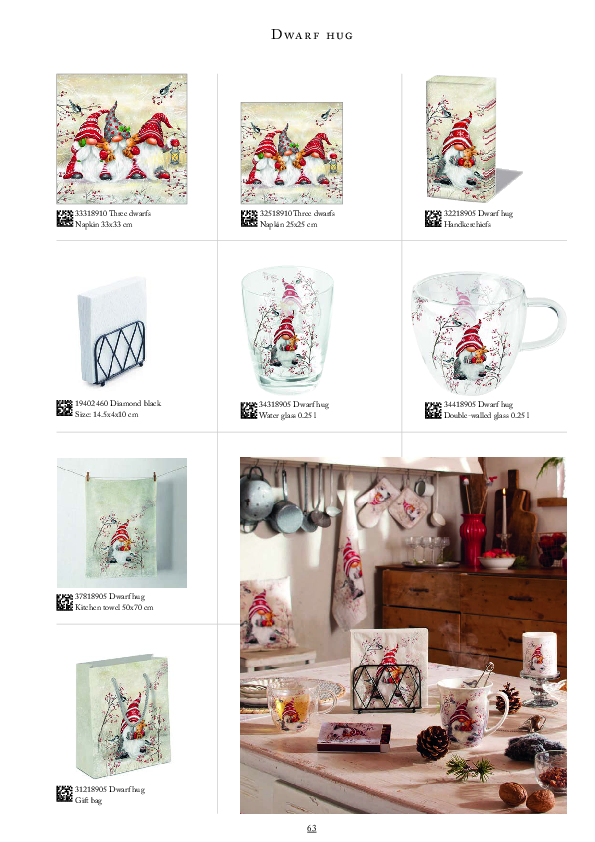595x842 pixels.
Task: Click the large kitchen scene photo
Action: pos(403,635)
